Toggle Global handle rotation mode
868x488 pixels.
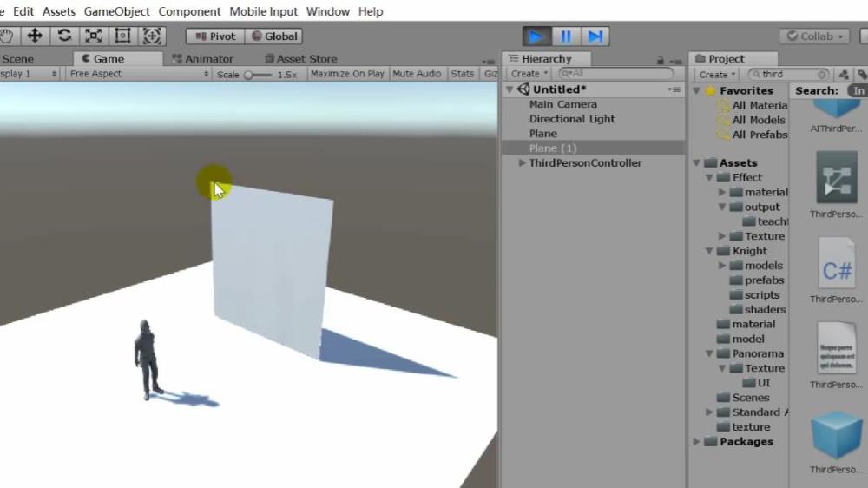point(274,36)
